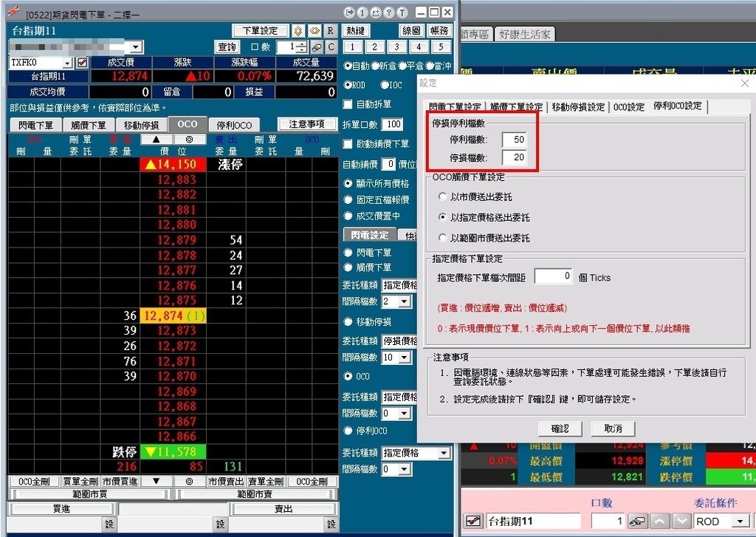
Task: Click 確認 to save settings
Action: coord(560,428)
